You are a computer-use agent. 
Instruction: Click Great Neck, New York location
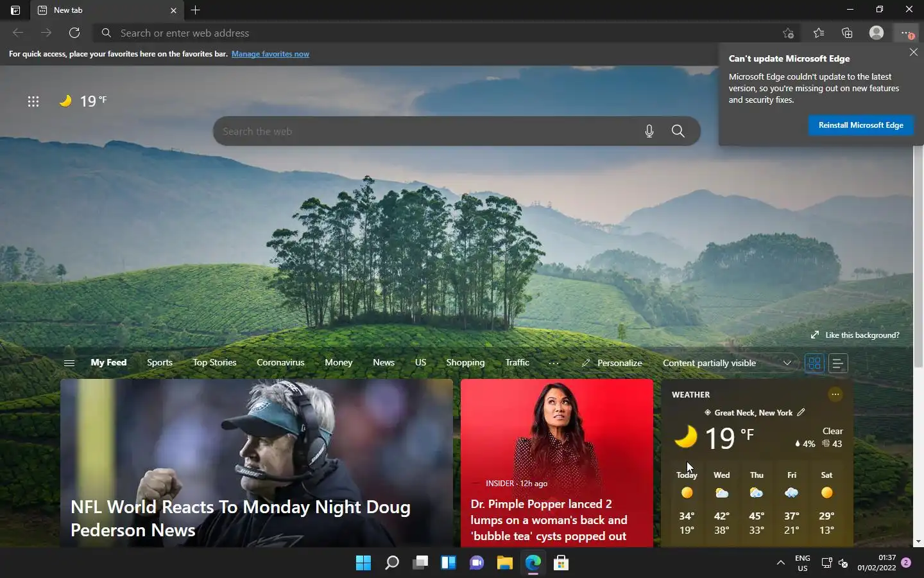[753, 412]
